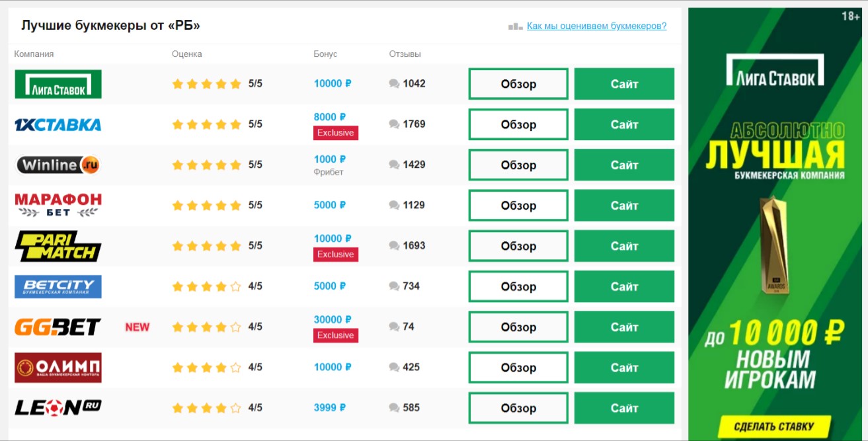Screen dimensions: 868x441
Task: Click the Winline.ru logo
Action: [58, 165]
